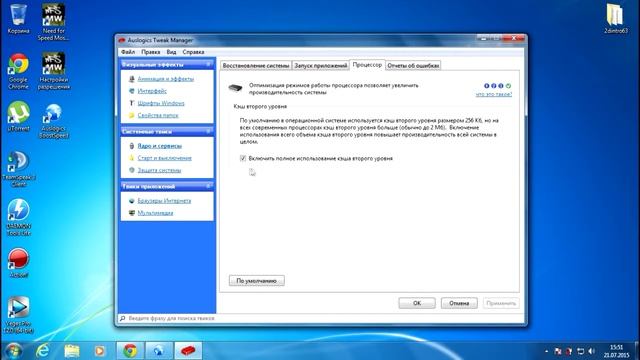Click the По умолчанию button

click(257, 281)
